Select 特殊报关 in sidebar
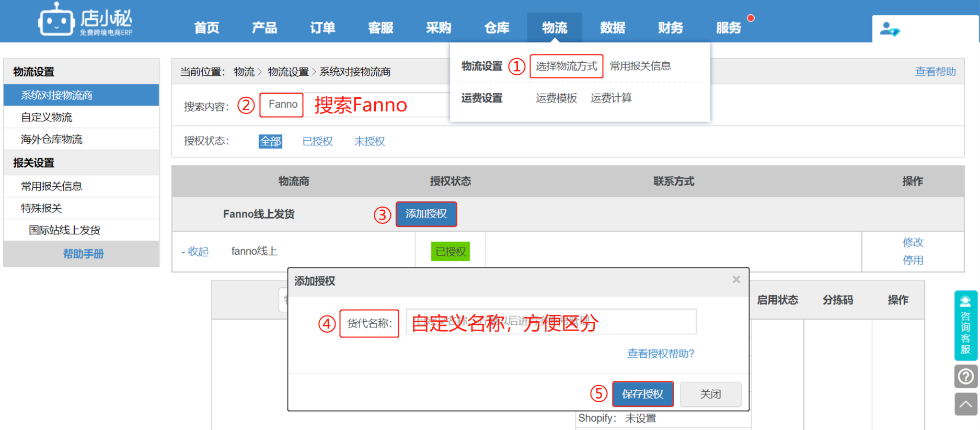The height and width of the screenshot is (430, 980). tap(82, 208)
